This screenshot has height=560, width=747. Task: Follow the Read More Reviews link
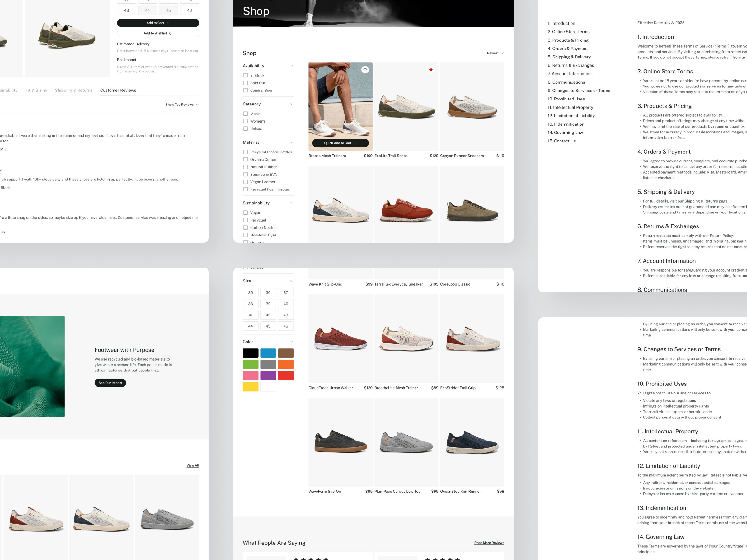pos(489,543)
